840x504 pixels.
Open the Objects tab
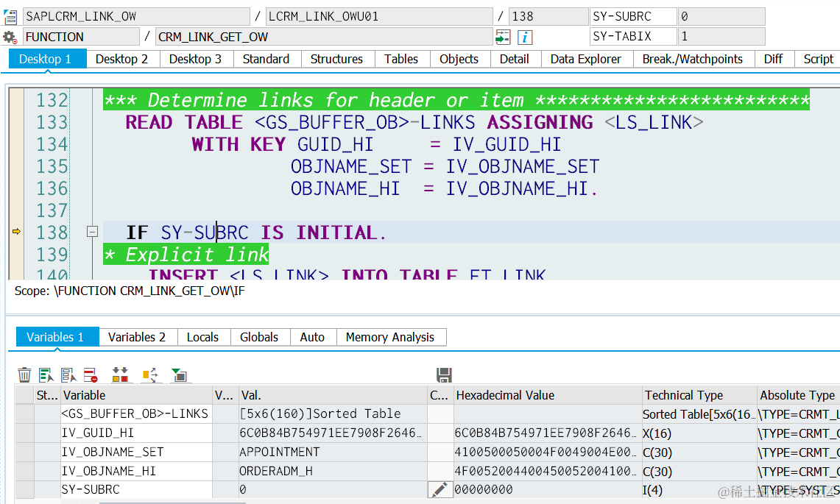coord(459,59)
